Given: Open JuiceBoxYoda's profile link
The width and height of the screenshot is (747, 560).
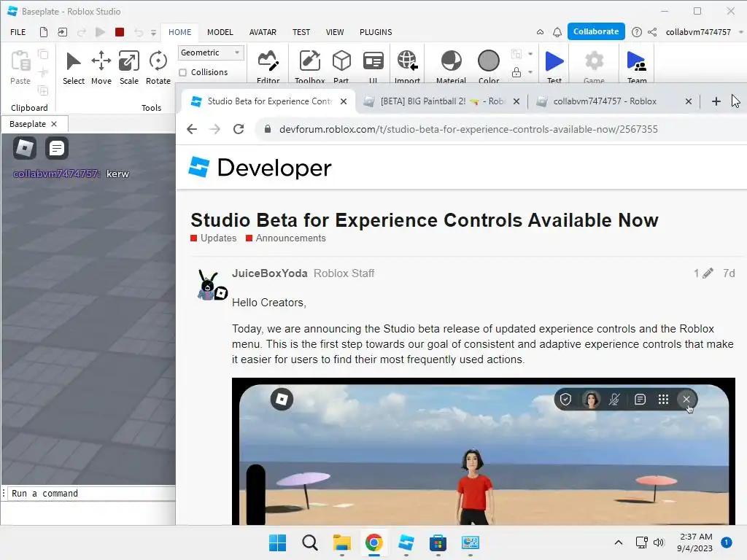Looking at the screenshot, I should pos(270,273).
